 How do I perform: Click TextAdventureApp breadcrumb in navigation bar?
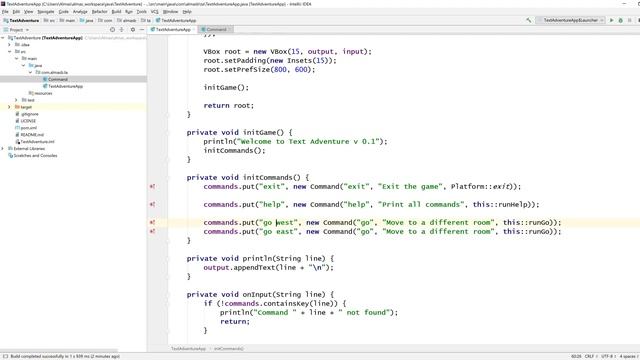pyautogui.click(x=176, y=20)
